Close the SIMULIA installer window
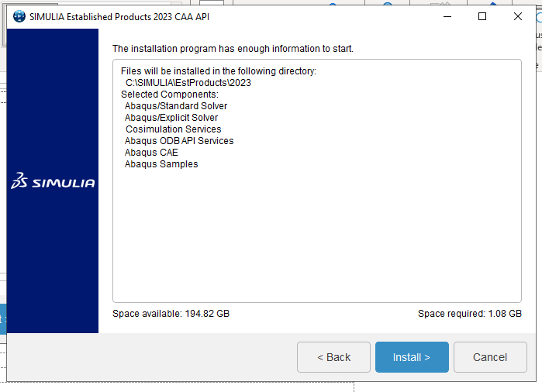Viewport: 542px width, 392px height. click(x=517, y=16)
